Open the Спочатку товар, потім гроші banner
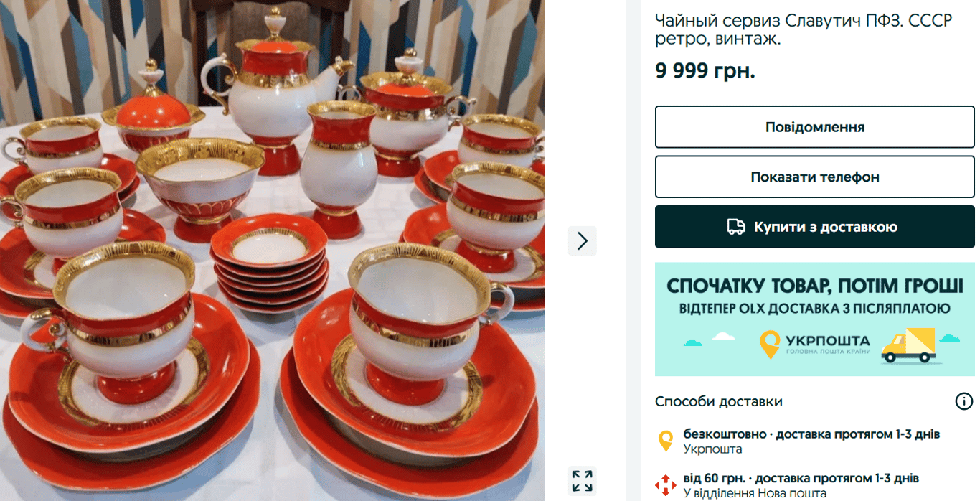 pos(814,319)
